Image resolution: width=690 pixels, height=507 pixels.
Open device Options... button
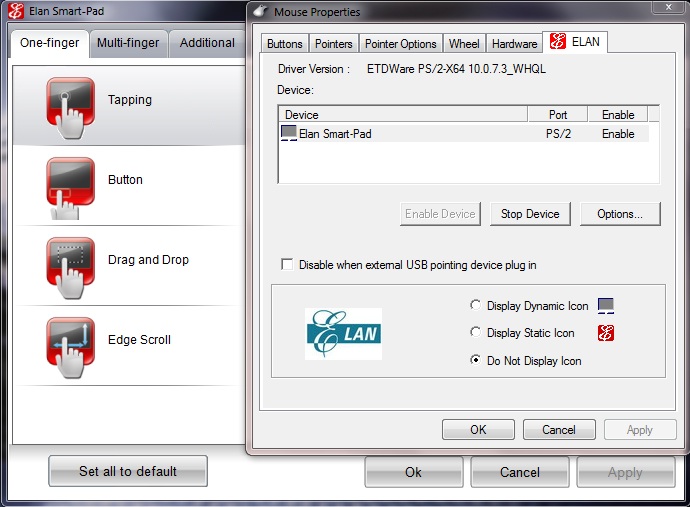click(x=620, y=214)
